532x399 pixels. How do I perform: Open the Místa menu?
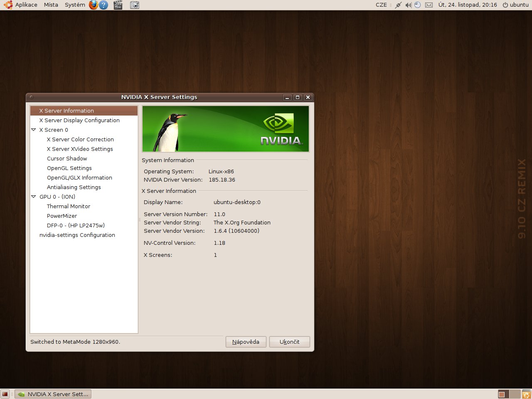[51, 5]
